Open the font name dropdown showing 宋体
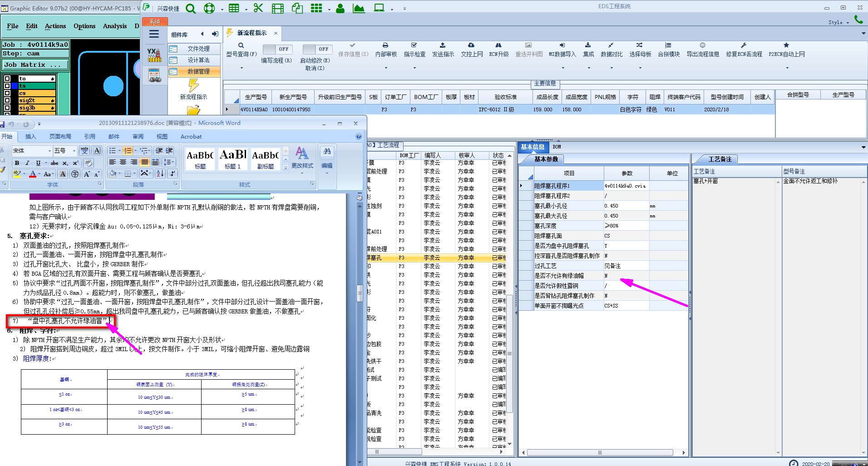The image size is (868, 466). (49, 151)
